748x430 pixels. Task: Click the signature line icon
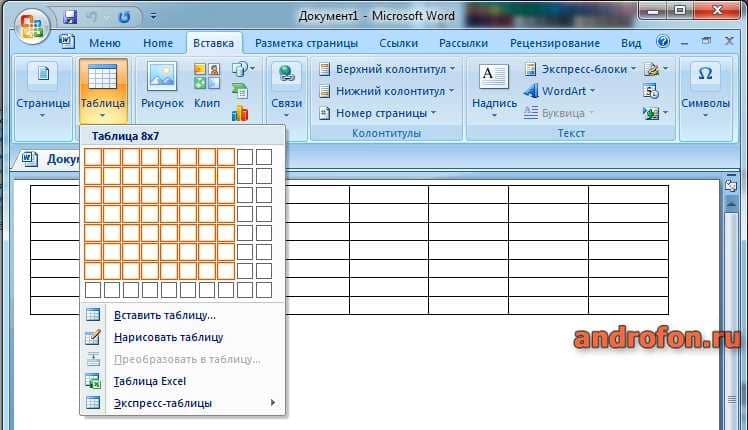pos(655,69)
